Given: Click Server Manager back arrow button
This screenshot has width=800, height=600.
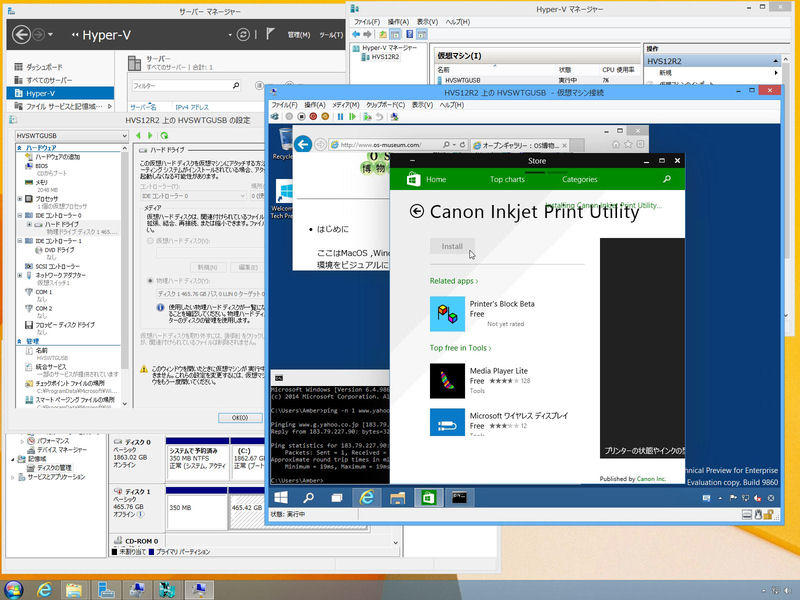Looking at the screenshot, I should [21, 35].
